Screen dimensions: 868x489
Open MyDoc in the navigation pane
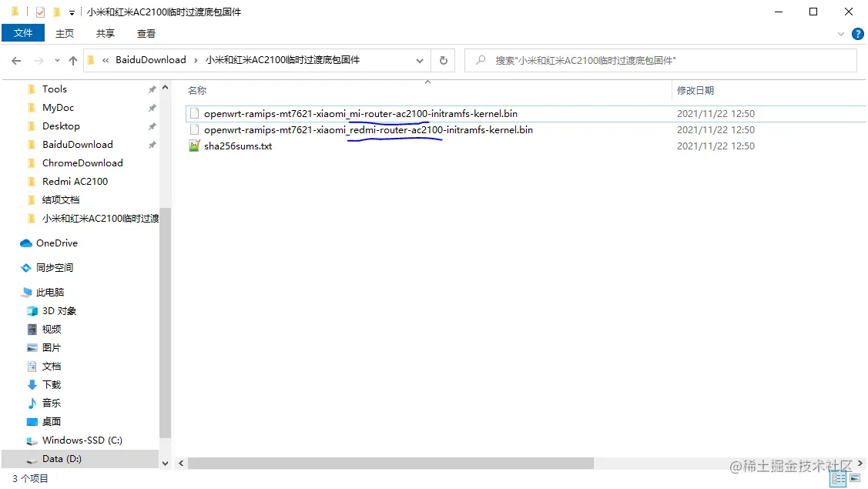pyautogui.click(x=58, y=108)
